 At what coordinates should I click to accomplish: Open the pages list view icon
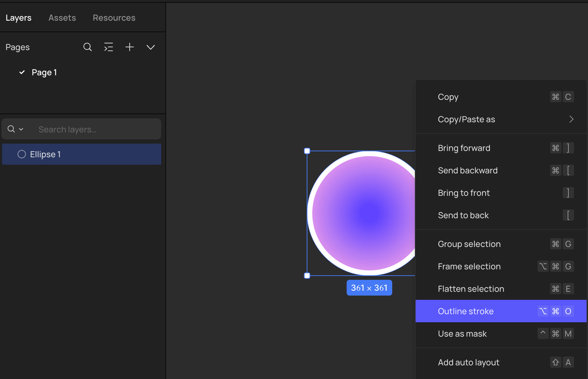109,47
